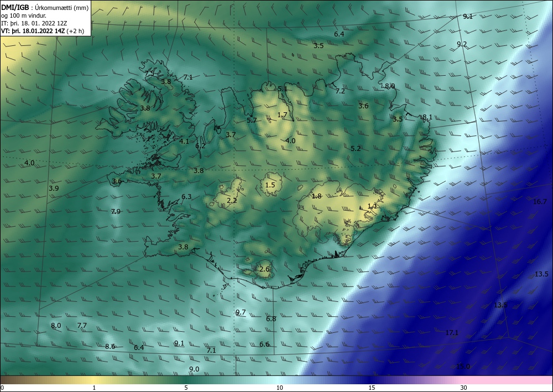Click the "og 100 m vindur." legend line
Image resolution: width=553 pixels, height=392 pixels.
coord(24,15)
